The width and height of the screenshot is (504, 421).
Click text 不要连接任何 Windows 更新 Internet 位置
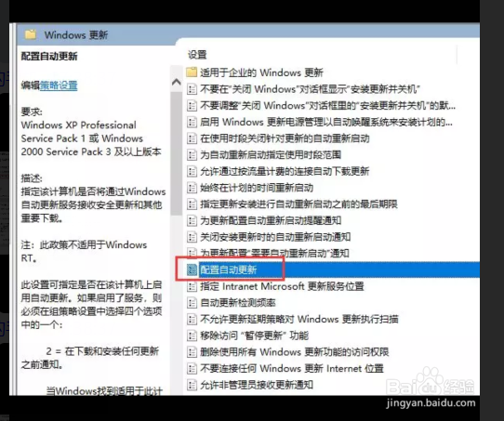pyautogui.click(x=292, y=368)
